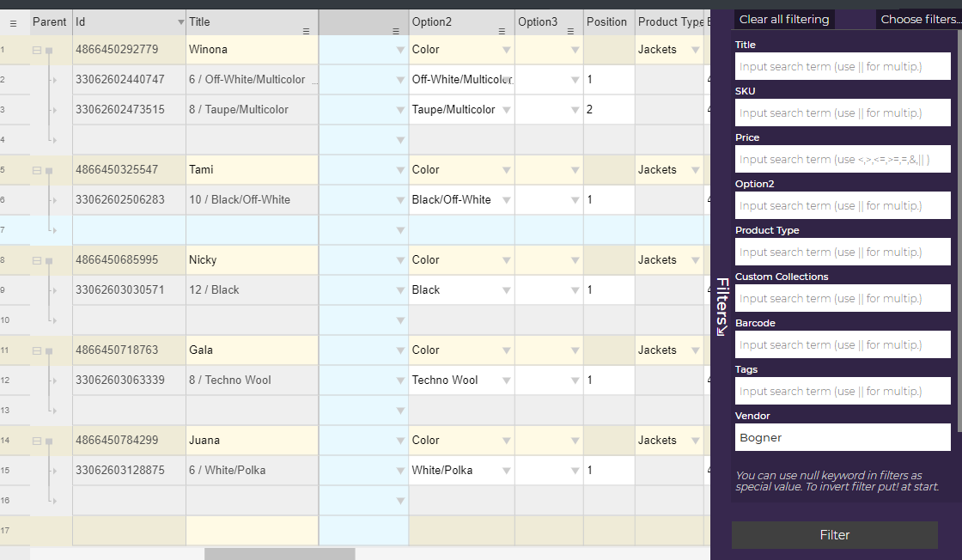This screenshot has width=962, height=560.
Task: Click the Price filter input field
Action: [x=843, y=159]
